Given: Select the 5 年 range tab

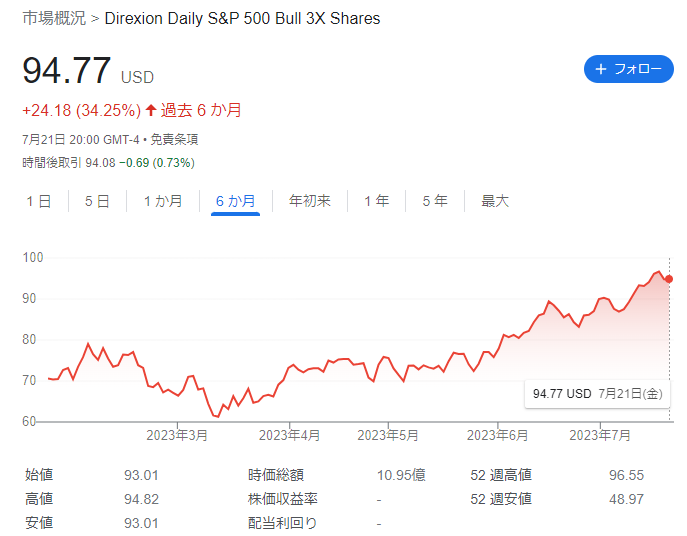Looking at the screenshot, I should coord(435,201).
